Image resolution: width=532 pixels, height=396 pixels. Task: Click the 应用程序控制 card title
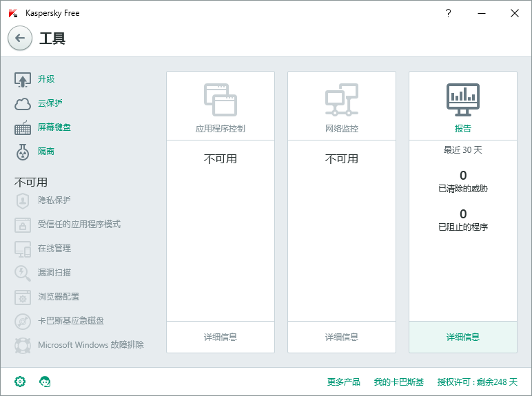tap(221, 129)
